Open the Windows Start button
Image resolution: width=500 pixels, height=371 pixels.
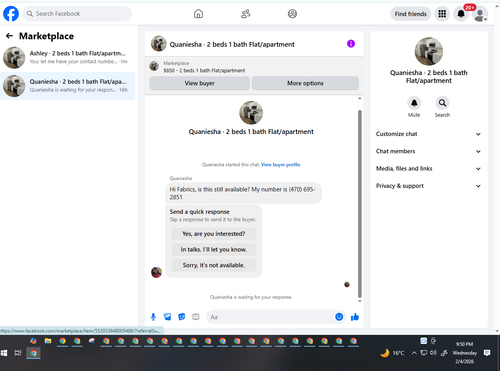pyautogui.click(x=4, y=353)
